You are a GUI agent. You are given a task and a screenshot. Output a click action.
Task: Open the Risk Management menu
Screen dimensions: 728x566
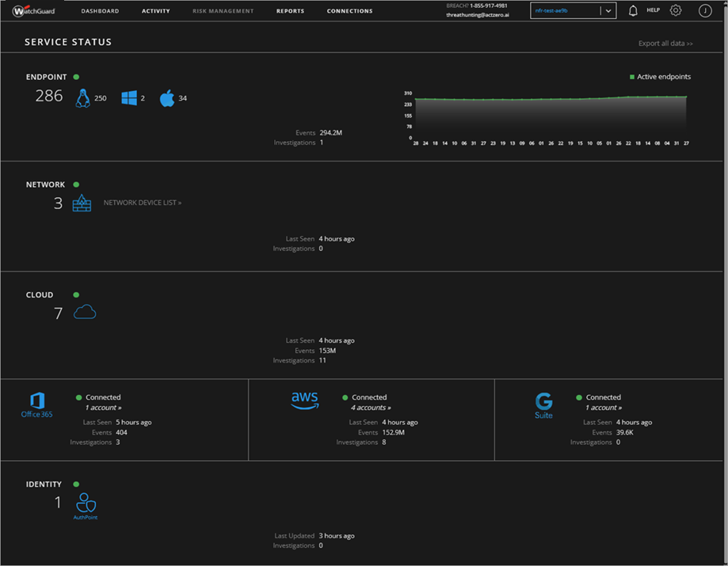(223, 11)
